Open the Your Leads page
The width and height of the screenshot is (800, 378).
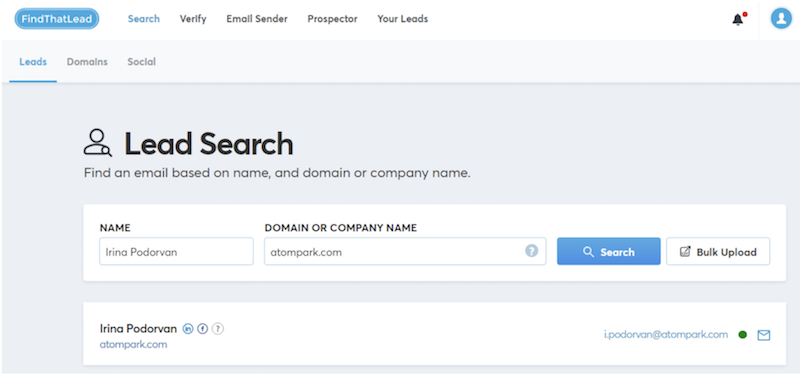(403, 19)
